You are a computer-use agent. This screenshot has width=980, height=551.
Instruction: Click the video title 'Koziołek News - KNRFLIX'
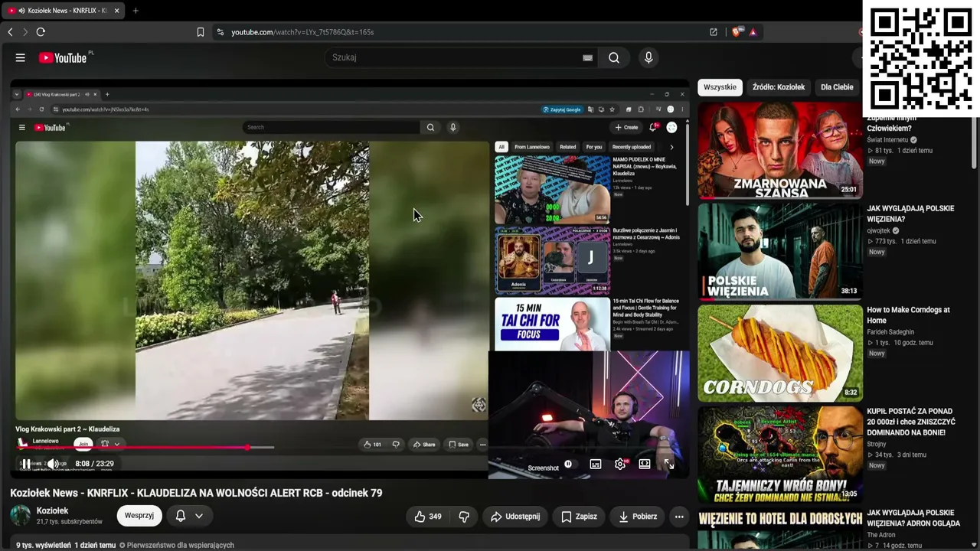point(196,493)
